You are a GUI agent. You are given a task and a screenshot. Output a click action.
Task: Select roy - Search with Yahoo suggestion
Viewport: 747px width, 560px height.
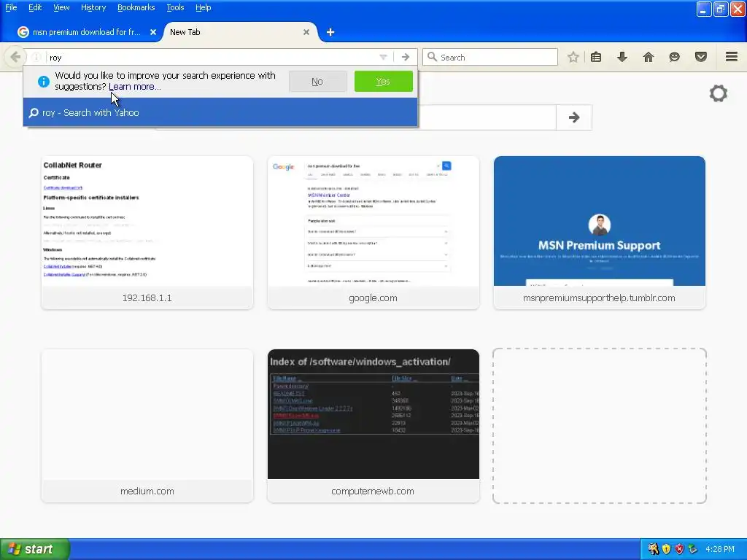click(220, 113)
